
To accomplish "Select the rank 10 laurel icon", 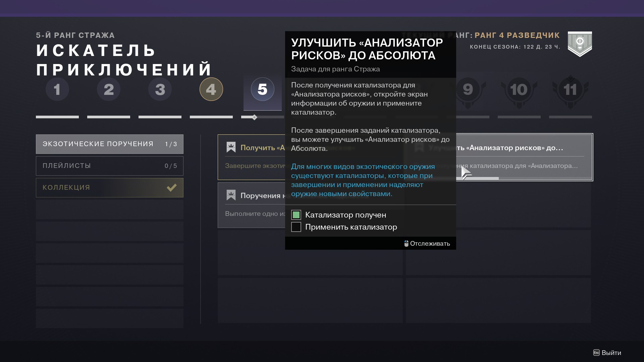I will [519, 90].
